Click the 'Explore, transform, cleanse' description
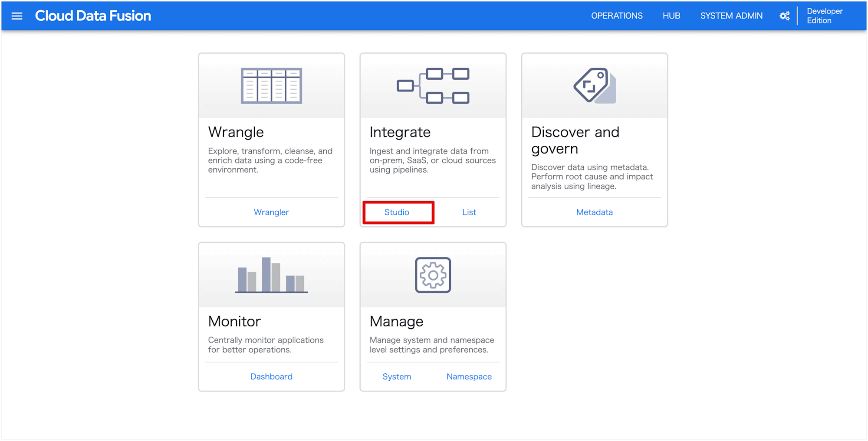The width and height of the screenshot is (868, 441). pos(270,160)
